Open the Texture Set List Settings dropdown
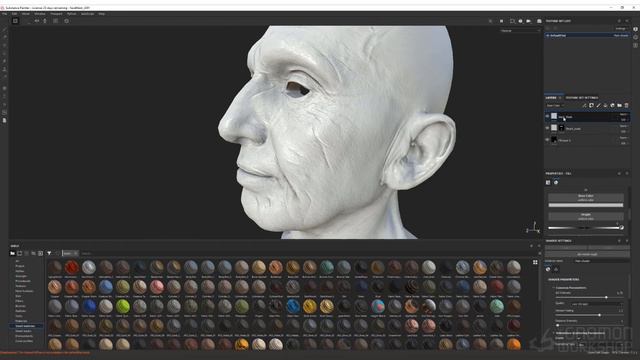The height and width of the screenshot is (360, 640). point(621,29)
